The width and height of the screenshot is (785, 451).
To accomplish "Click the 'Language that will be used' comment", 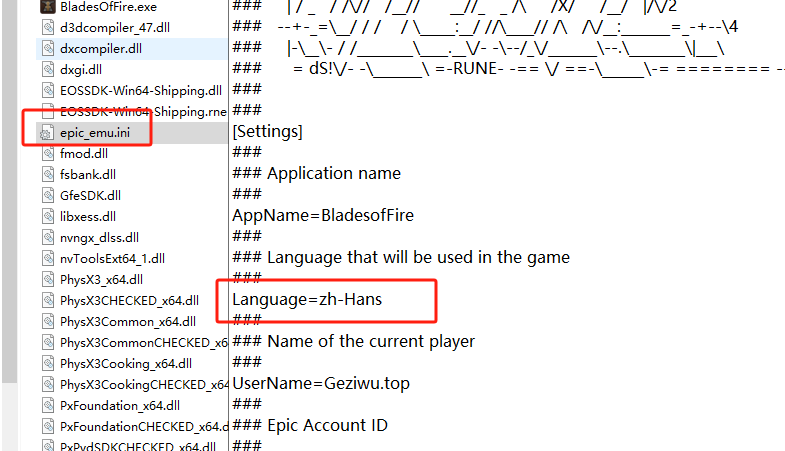I will (401, 258).
